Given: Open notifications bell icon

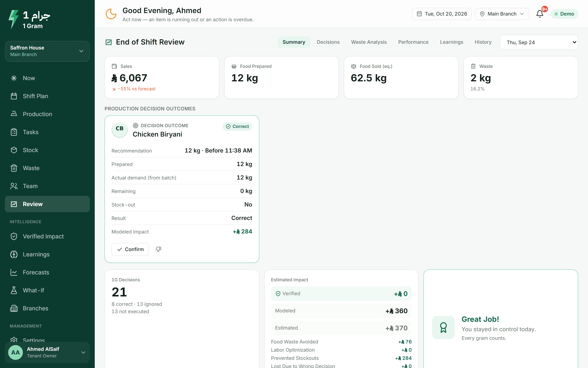Looking at the screenshot, I should [x=540, y=14].
